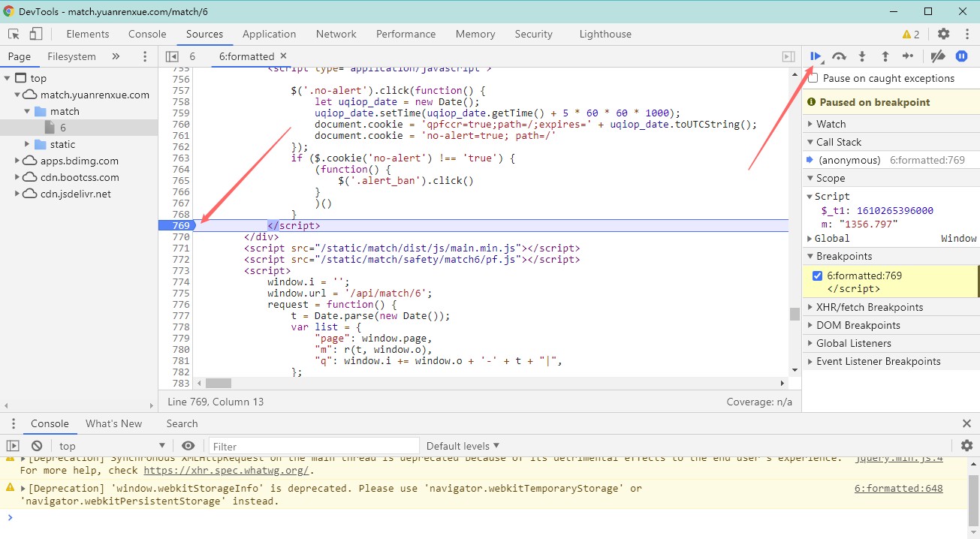
Task: Toggle the device toolbar icon
Action: point(36,34)
